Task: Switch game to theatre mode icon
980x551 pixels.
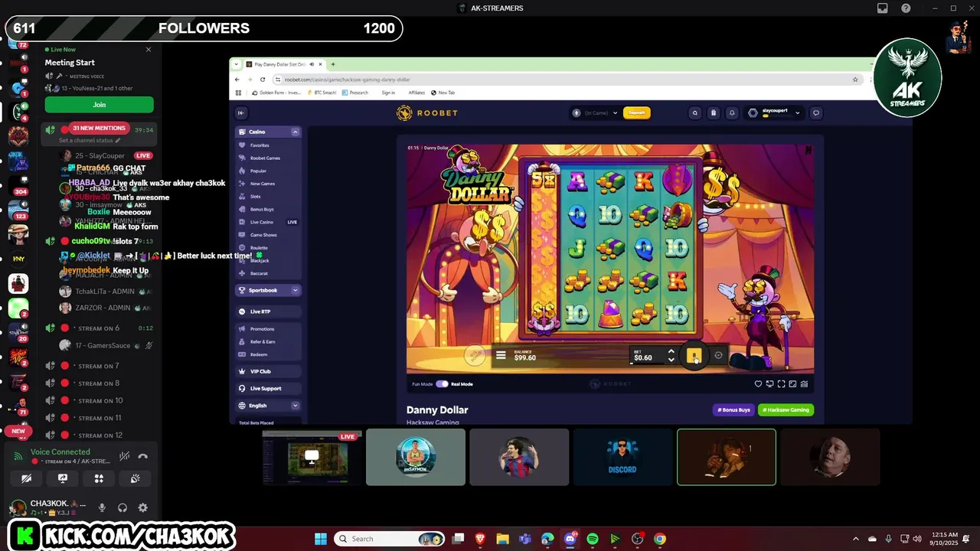Action: [x=792, y=384]
